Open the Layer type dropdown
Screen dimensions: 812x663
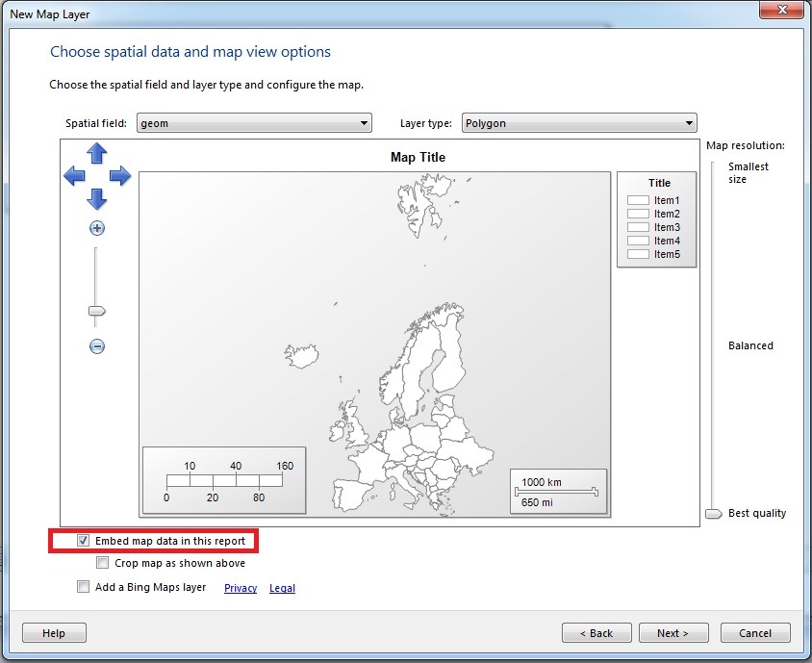coord(579,123)
